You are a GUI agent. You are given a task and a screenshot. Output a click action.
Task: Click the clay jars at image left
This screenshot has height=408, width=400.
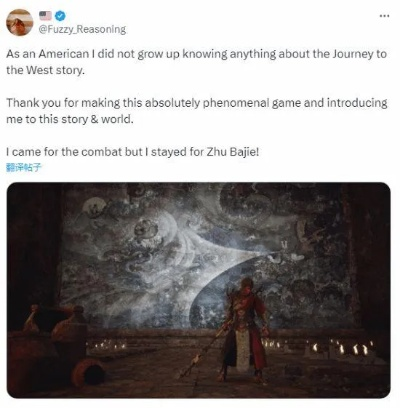(x=53, y=328)
